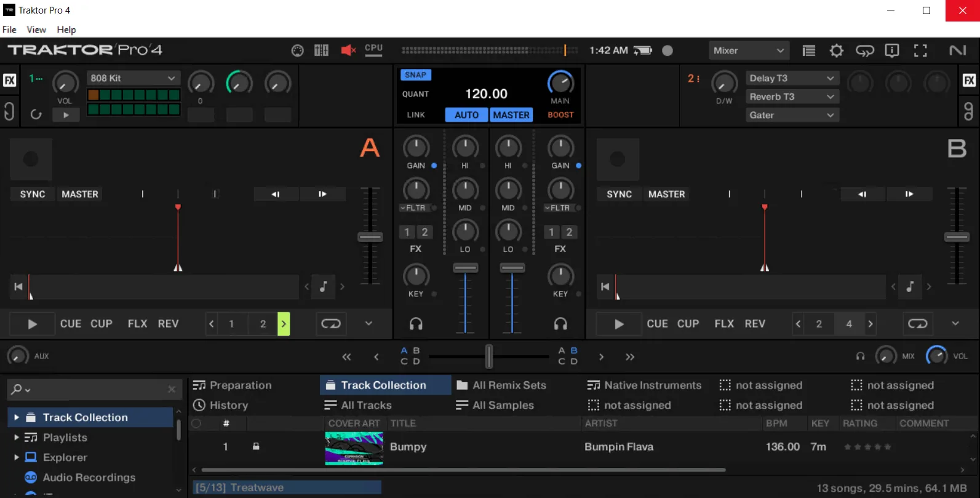Expand Deck A advanced panel chevron
The width and height of the screenshot is (980, 498).
point(368,323)
